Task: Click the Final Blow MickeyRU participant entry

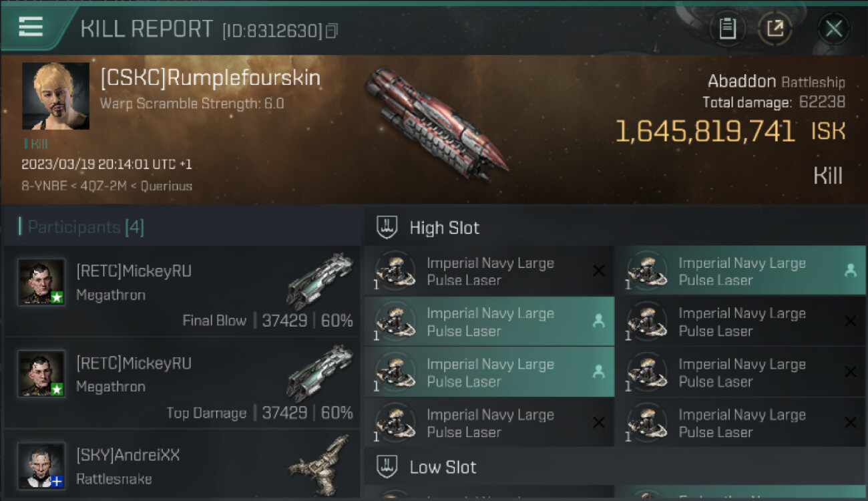Action: pyautogui.click(x=182, y=291)
